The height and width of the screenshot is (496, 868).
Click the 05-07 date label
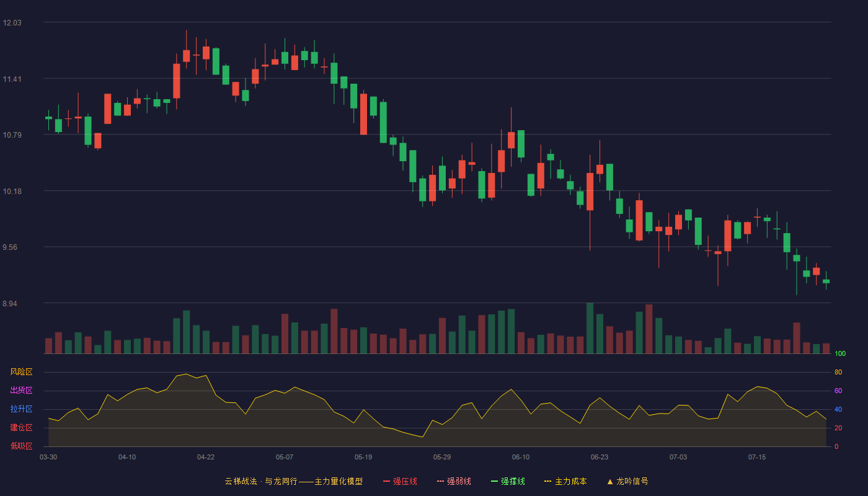point(285,457)
